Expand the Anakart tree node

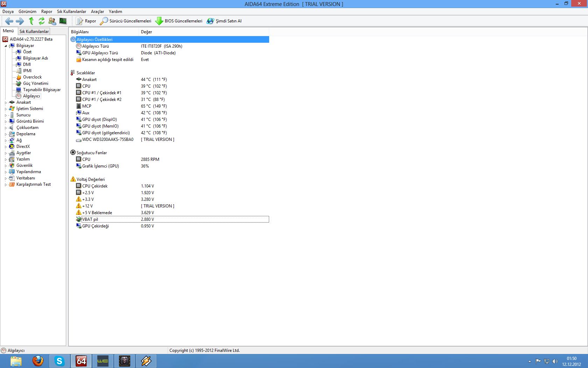point(6,103)
